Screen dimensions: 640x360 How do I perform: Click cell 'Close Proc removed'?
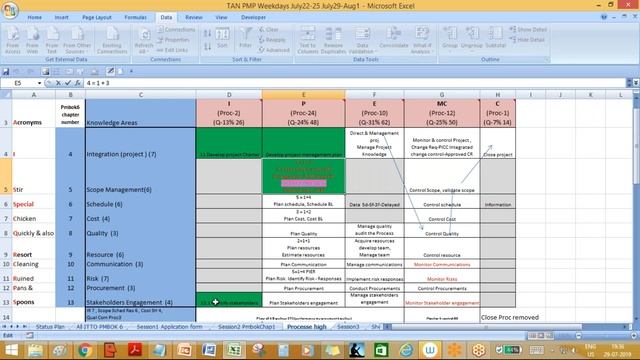pyautogui.click(x=510, y=317)
